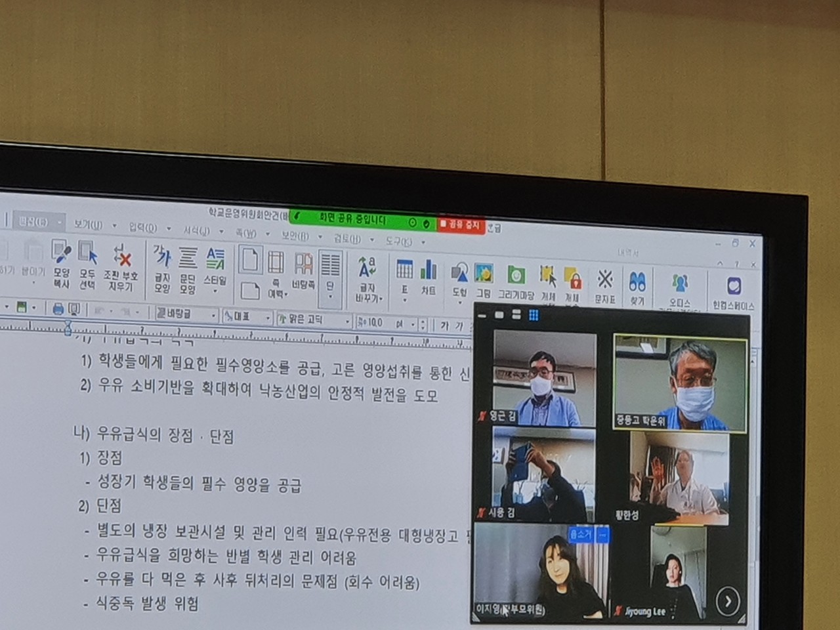The width and height of the screenshot is (840, 630).
Task: Show next participants with arrow button
Action: pos(728,600)
